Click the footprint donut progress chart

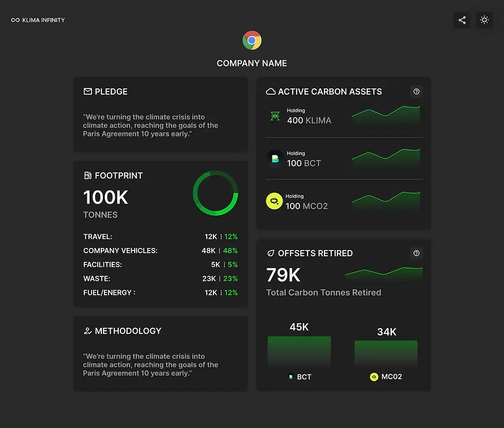point(215,193)
